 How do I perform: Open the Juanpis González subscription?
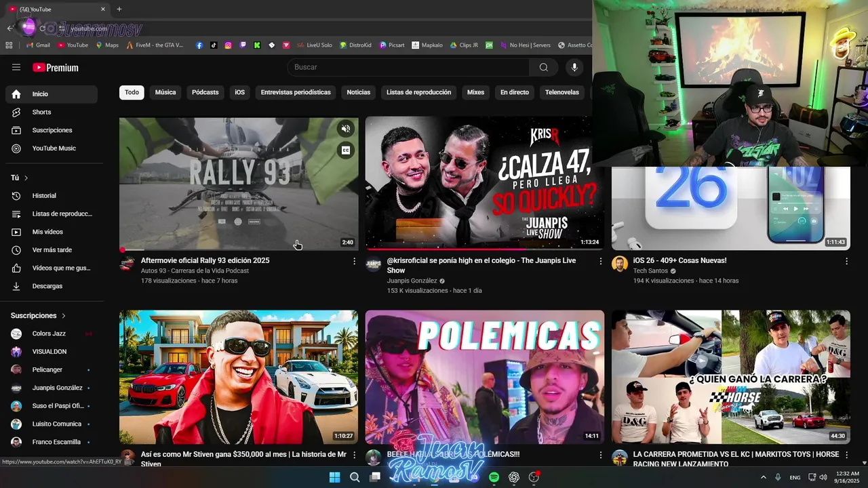52,388
